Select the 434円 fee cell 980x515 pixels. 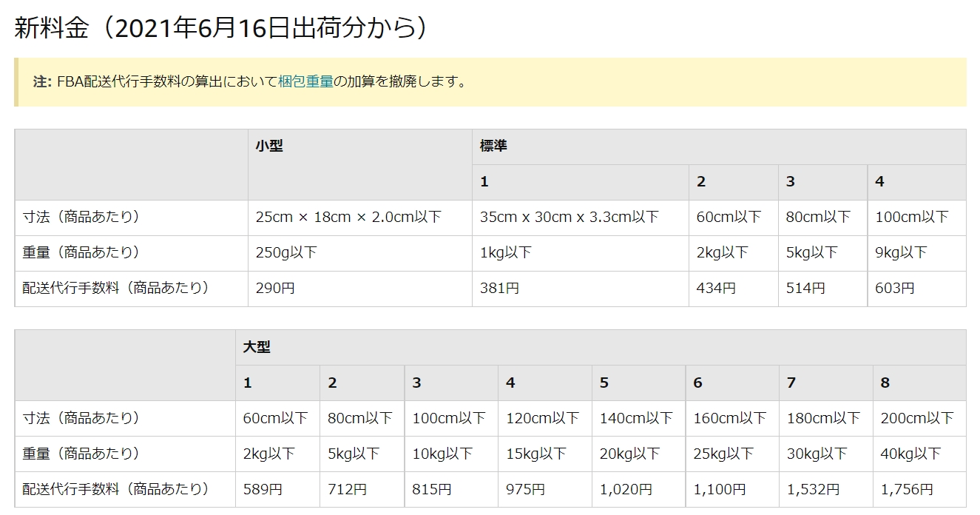coord(716,289)
